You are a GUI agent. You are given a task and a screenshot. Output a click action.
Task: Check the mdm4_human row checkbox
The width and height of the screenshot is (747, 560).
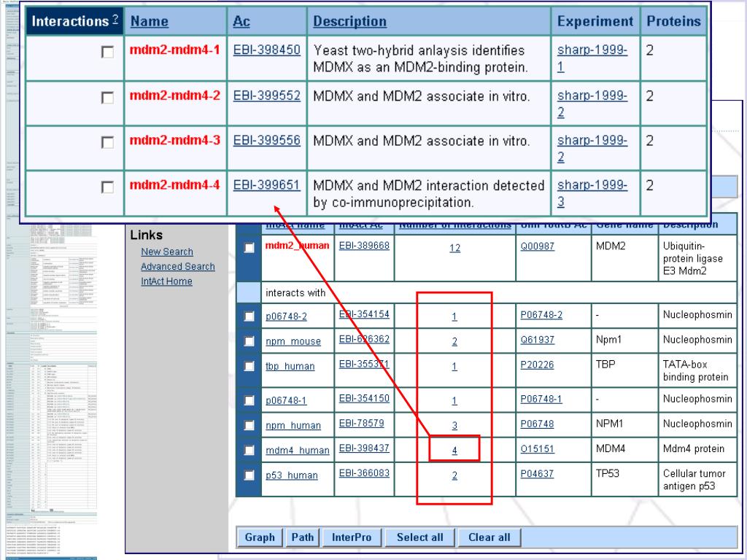[x=249, y=450]
